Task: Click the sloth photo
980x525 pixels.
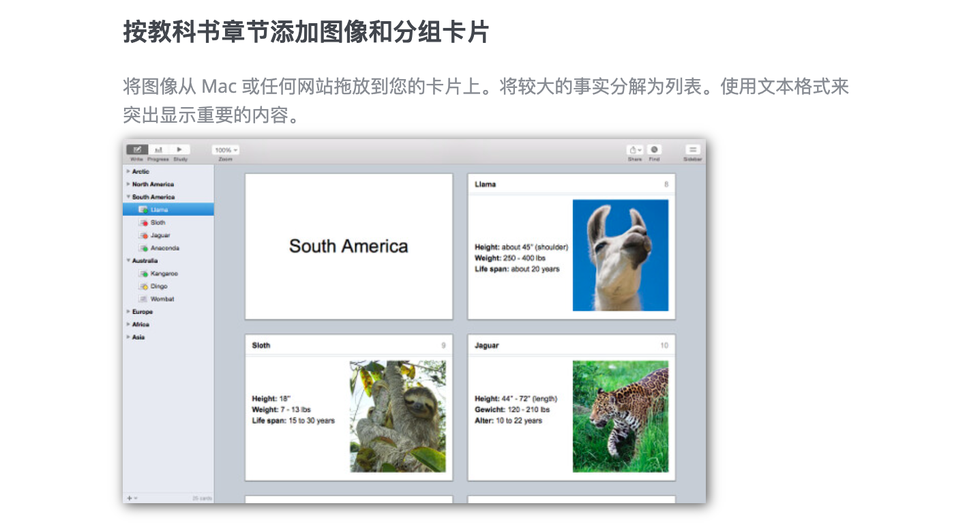Action: pyautogui.click(x=398, y=417)
